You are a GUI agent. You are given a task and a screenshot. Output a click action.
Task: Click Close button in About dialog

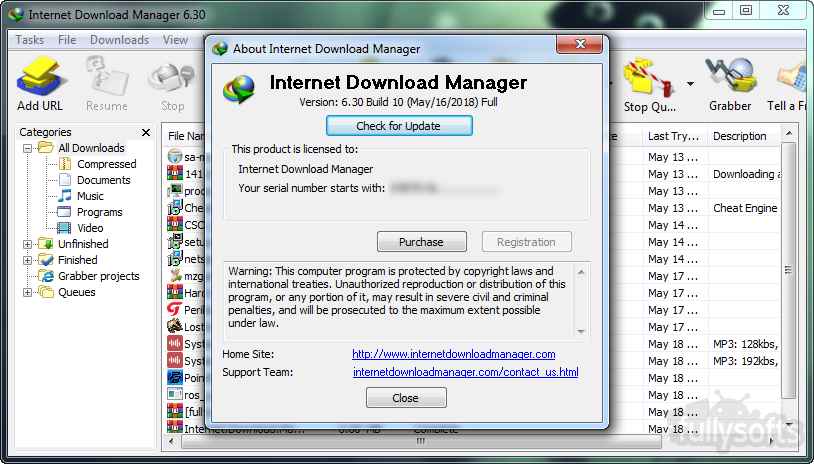[x=406, y=398]
